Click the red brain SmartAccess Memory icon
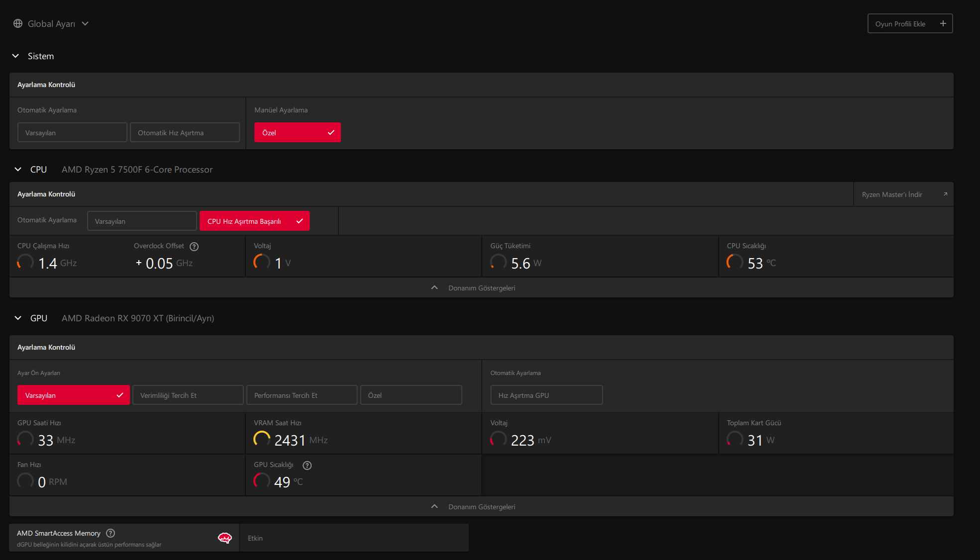Viewport: 980px width, 560px height. click(x=225, y=538)
